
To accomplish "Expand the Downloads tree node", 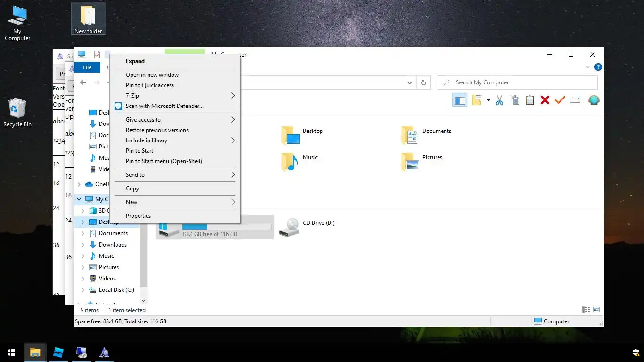I will tap(83, 245).
